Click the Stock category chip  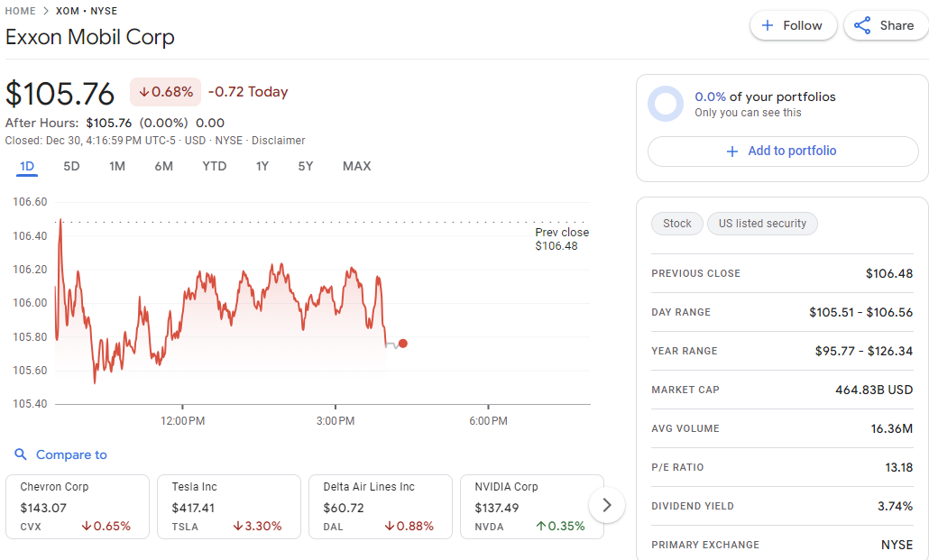coord(677,224)
